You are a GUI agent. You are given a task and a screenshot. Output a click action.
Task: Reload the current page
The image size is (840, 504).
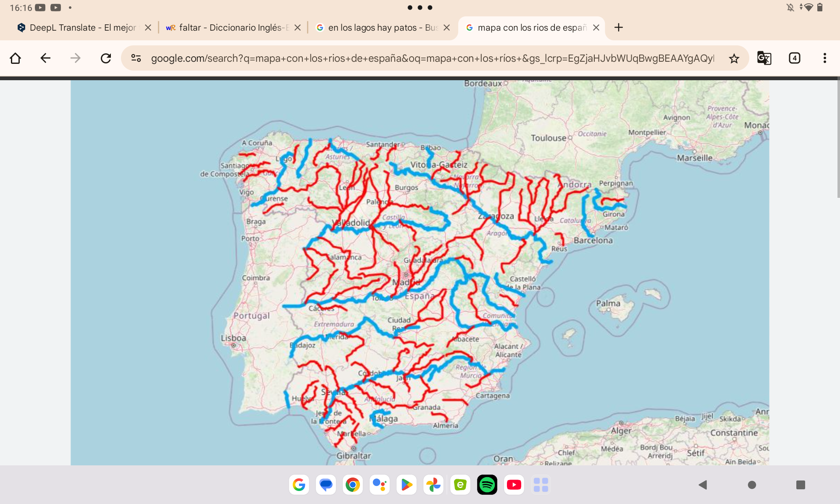click(x=106, y=58)
